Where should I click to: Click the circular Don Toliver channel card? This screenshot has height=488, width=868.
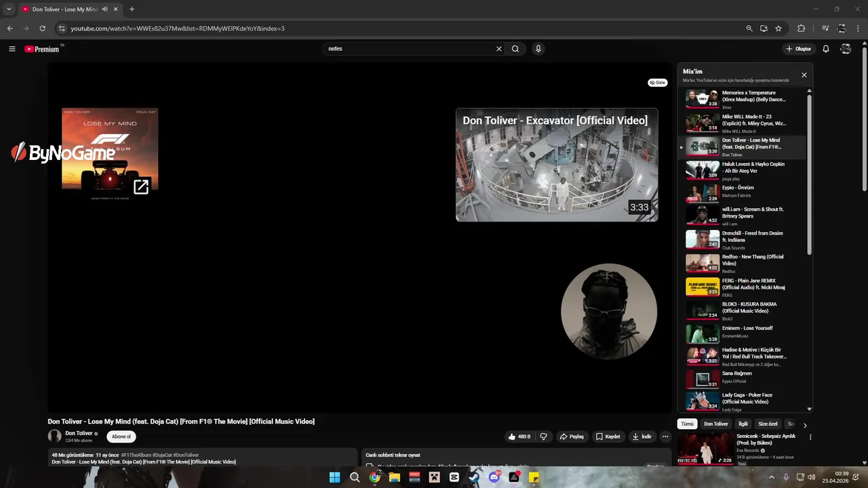[x=609, y=311]
